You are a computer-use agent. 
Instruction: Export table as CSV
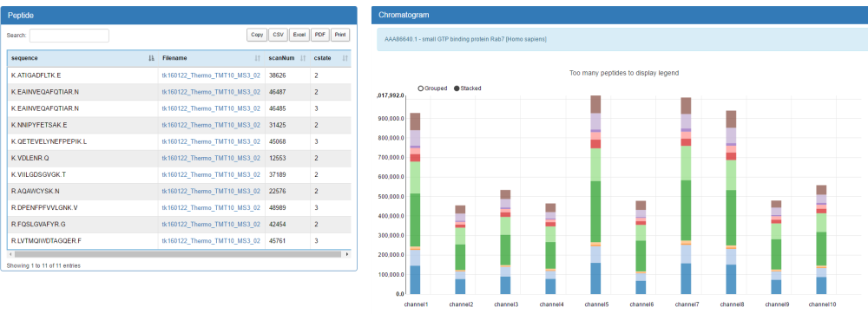278,35
